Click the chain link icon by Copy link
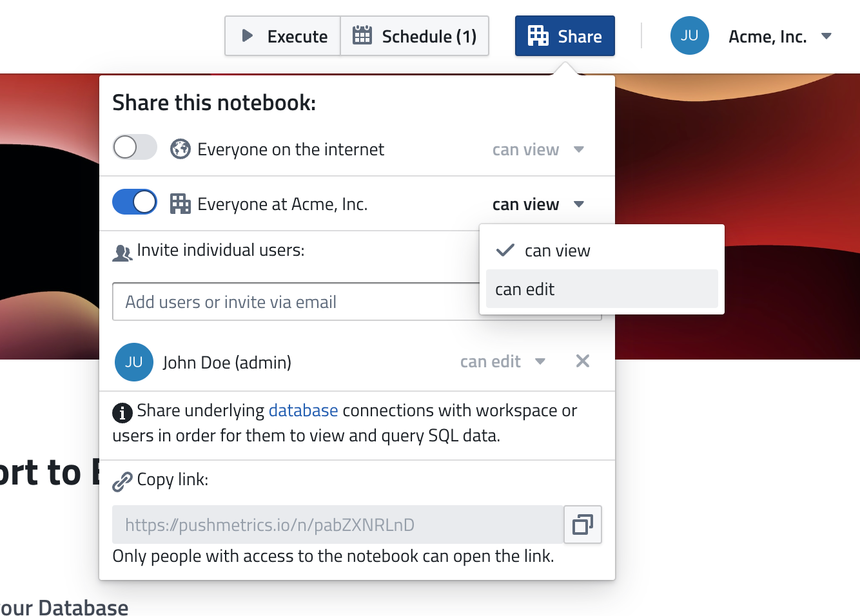The width and height of the screenshot is (860, 616). click(122, 481)
